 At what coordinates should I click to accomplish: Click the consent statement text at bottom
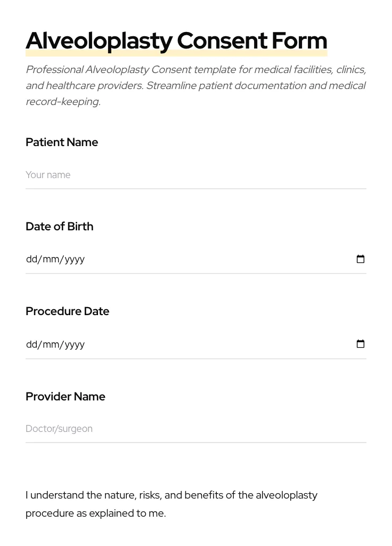click(171, 504)
